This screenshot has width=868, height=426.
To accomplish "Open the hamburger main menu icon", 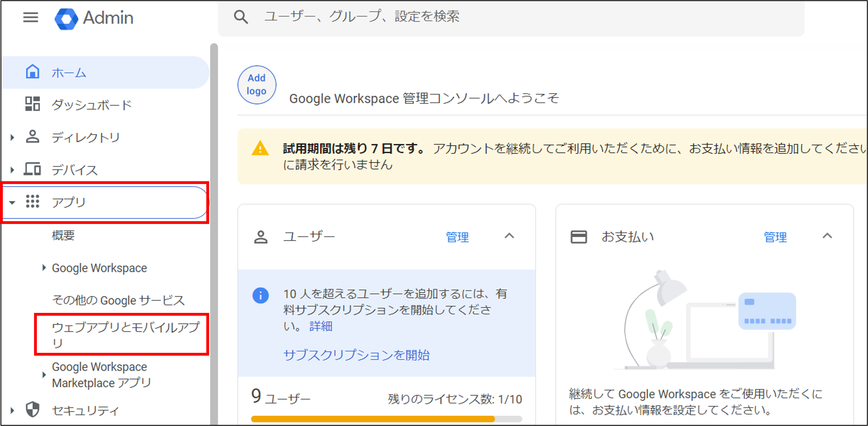I will (x=30, y=17).
